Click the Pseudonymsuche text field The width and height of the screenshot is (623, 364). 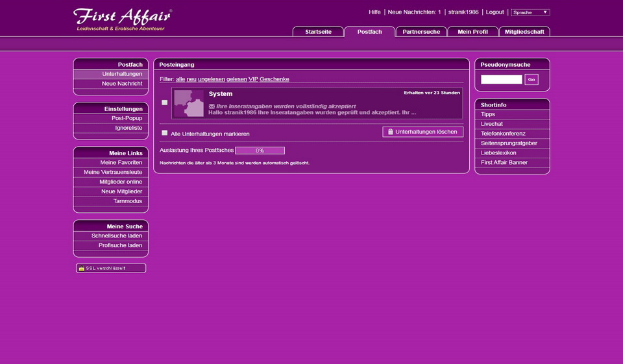click(x=501, y=79)
